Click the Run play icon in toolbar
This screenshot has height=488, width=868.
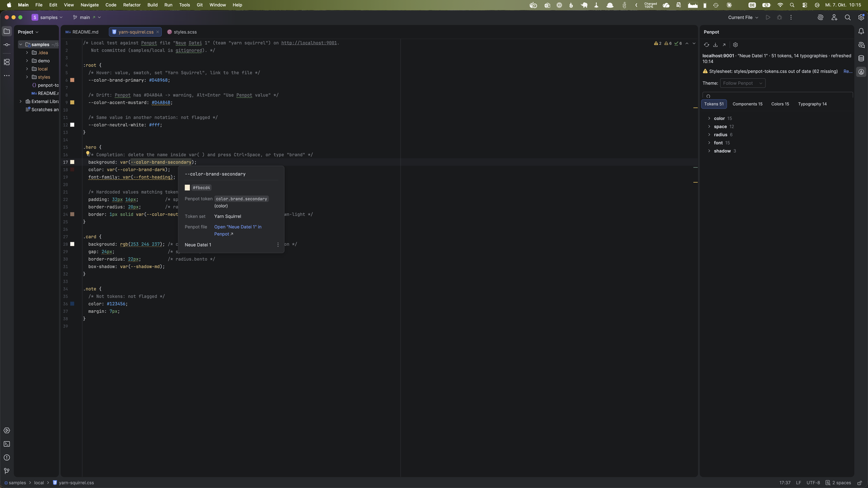point(768,17)
